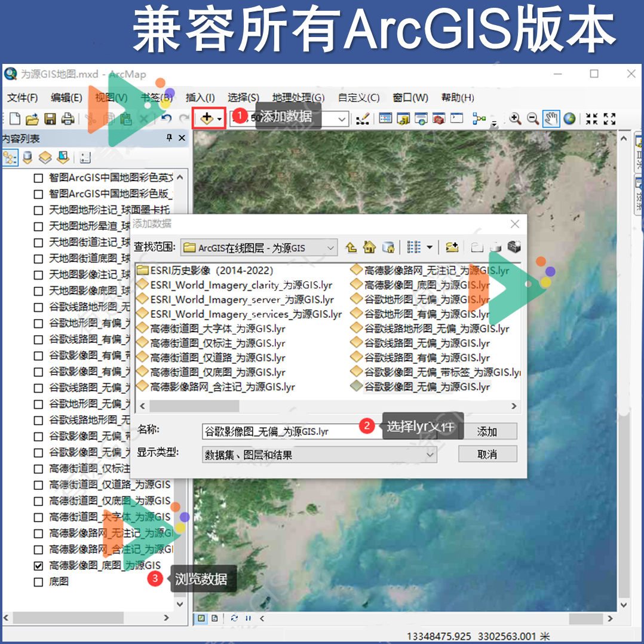Open the 帮助(H) menu
The image size is (644, 644).
click(x=458, y=98)
